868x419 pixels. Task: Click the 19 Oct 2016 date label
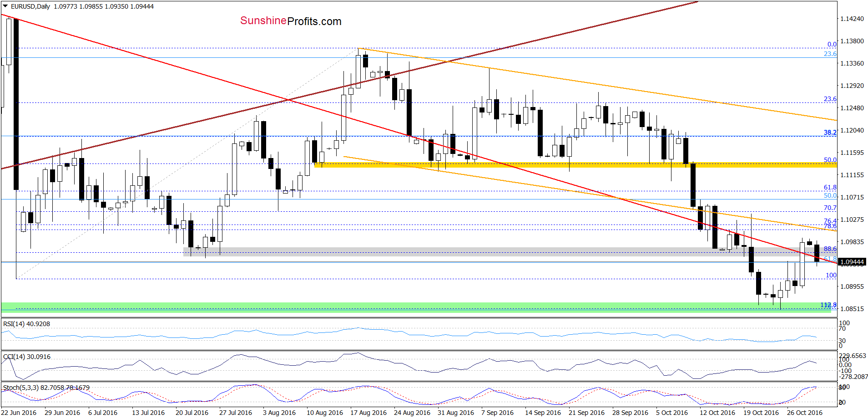[761, 413]
